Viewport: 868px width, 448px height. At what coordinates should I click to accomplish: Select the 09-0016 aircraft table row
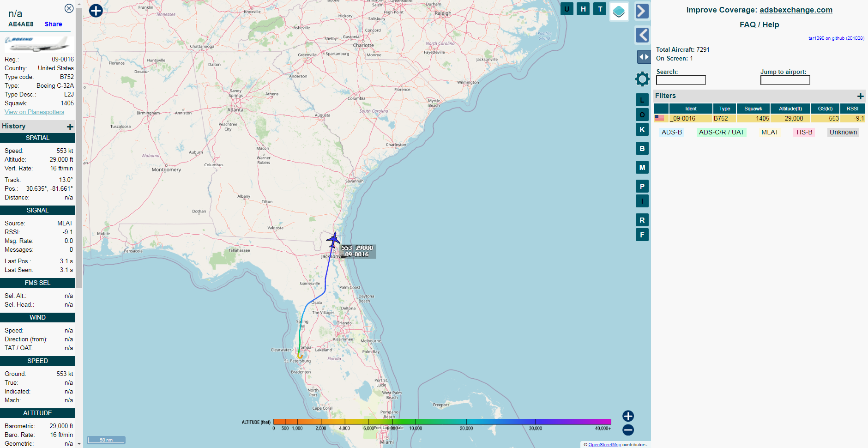[759, 118]
